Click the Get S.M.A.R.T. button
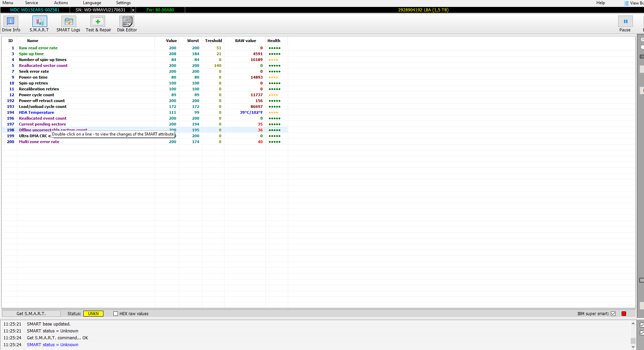The width and height of the screenshot is (644, 350). click(31, 313)
